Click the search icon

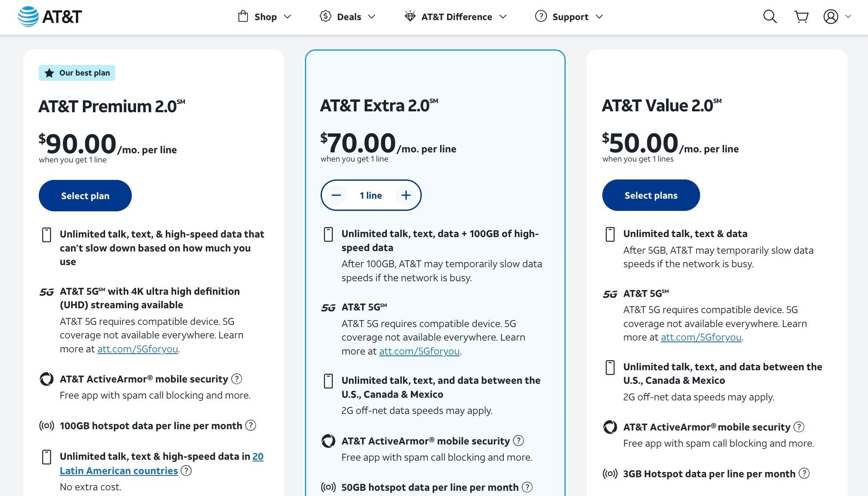770,17
